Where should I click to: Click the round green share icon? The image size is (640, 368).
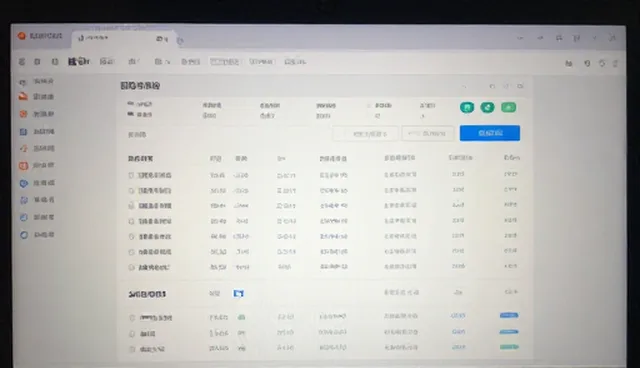(487, 107)
